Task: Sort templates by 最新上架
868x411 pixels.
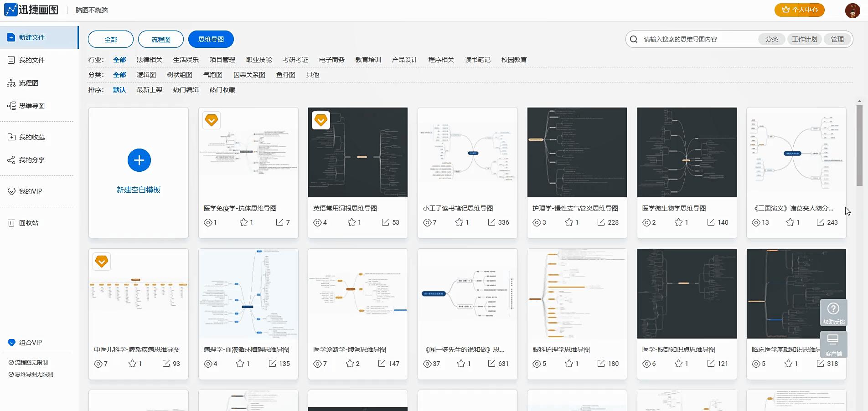Action: [x=150, y=90]
